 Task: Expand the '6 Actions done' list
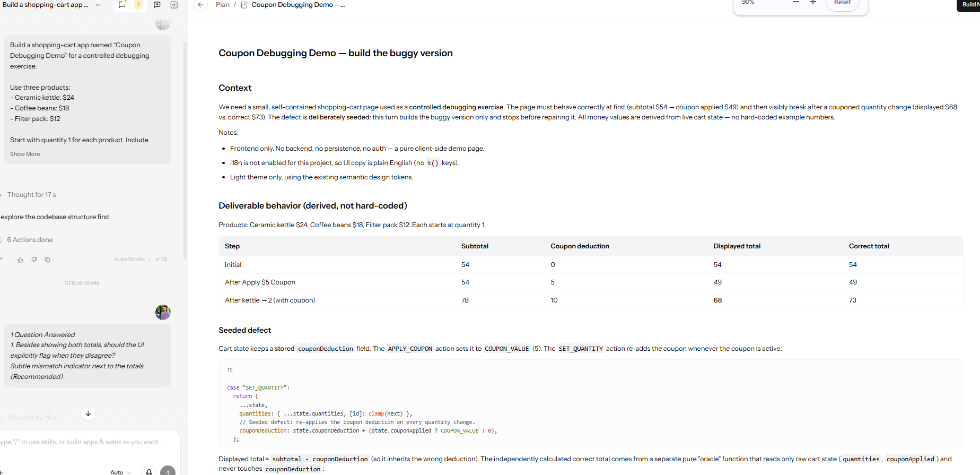point(30,240)
